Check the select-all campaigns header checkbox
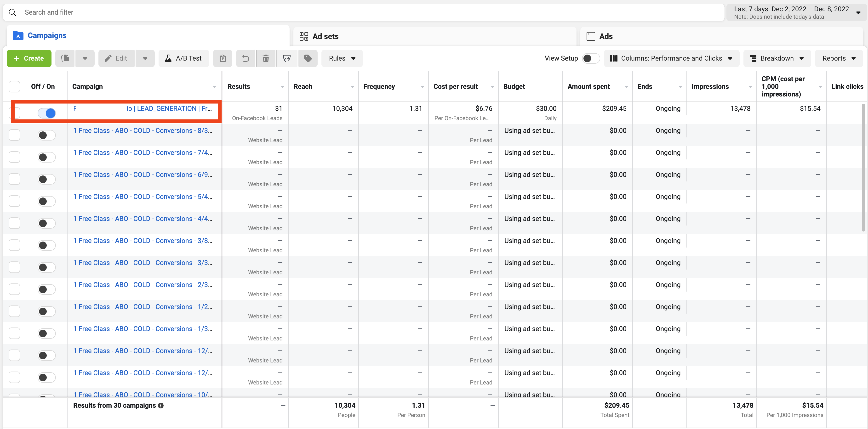Viewport: 868px width, 429px height. (x=14, y=86)
